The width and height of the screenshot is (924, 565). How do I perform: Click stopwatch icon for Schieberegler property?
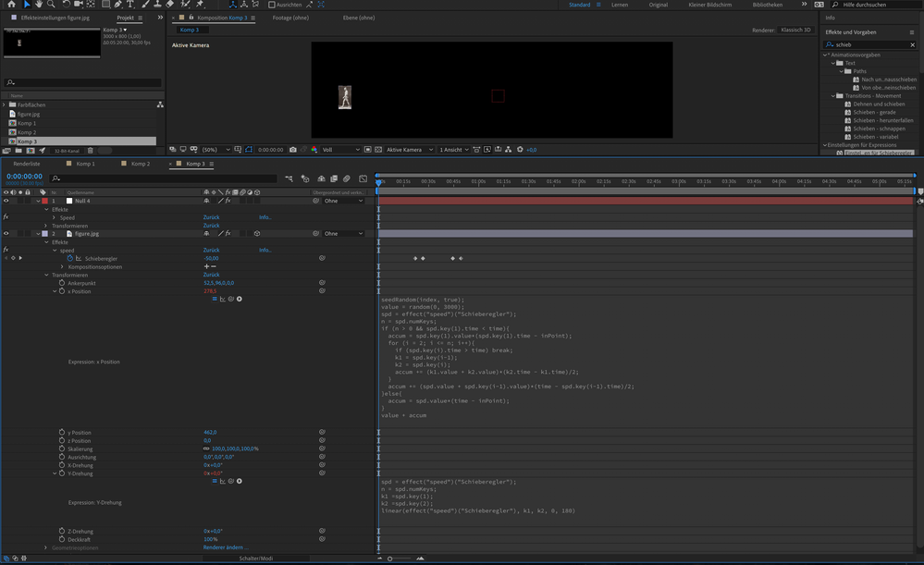pyautogui.click(x=70, y=259)
